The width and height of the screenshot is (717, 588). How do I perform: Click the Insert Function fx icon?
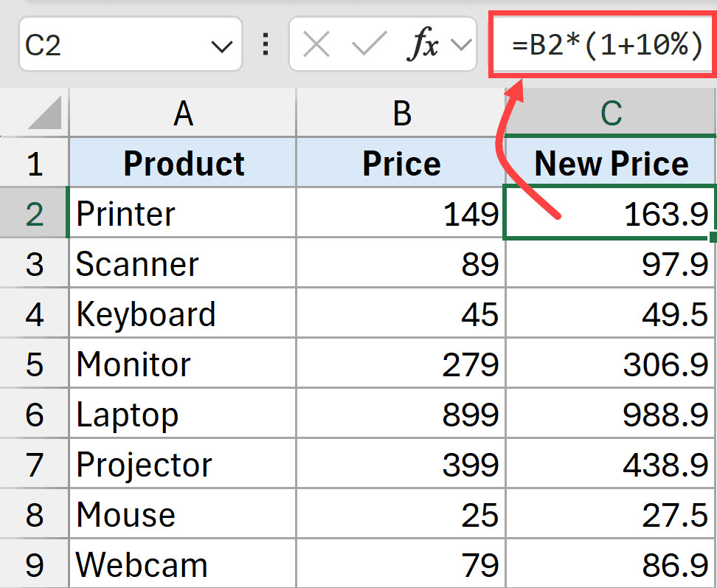tap(423, 46)
